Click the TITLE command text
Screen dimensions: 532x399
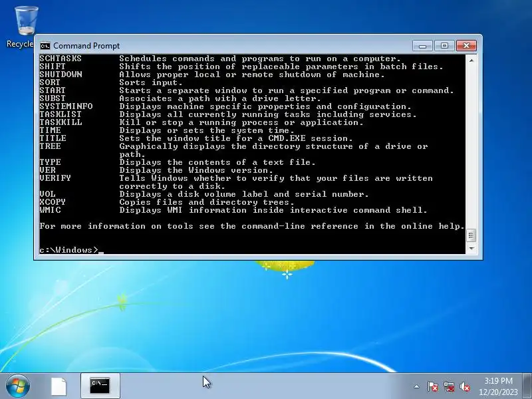53,138
